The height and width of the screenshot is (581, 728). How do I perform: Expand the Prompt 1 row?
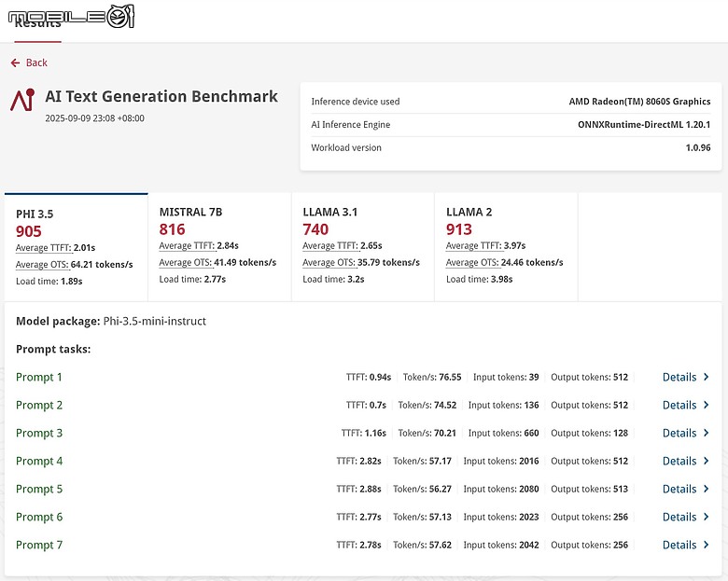39,378
